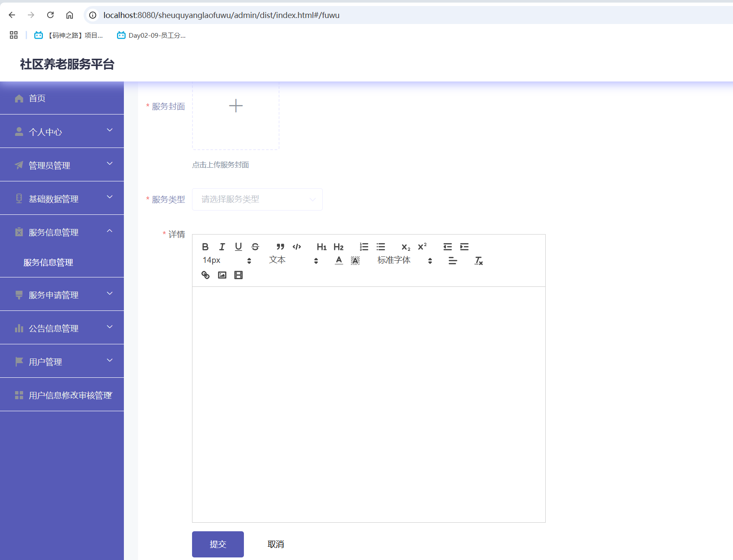This screenshot has height=560, width=733.
Task: Reload the browser page
Action: click(50, 15)
